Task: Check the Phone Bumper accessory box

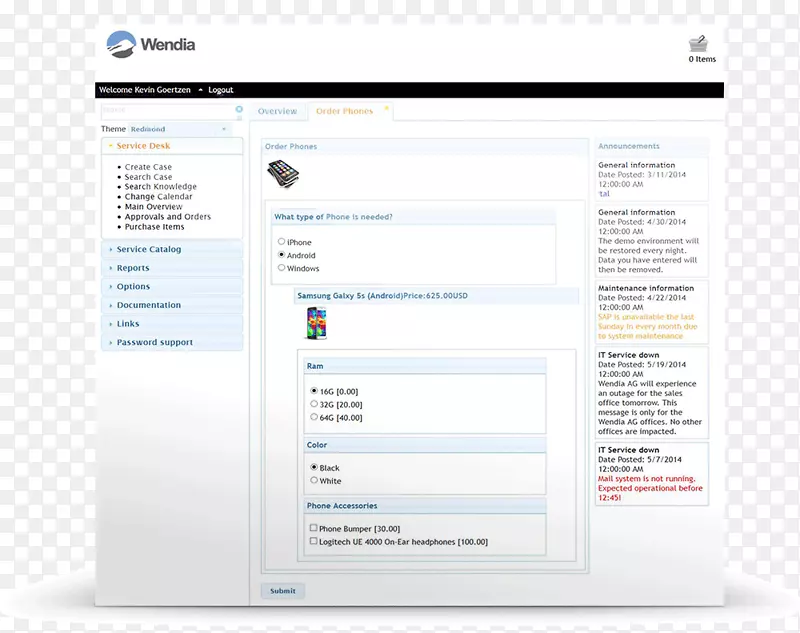Action: [314, 528]
